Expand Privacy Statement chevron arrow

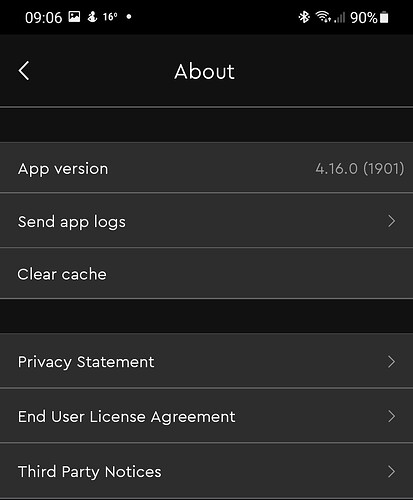pyautogui.click(x=392, y=362)
